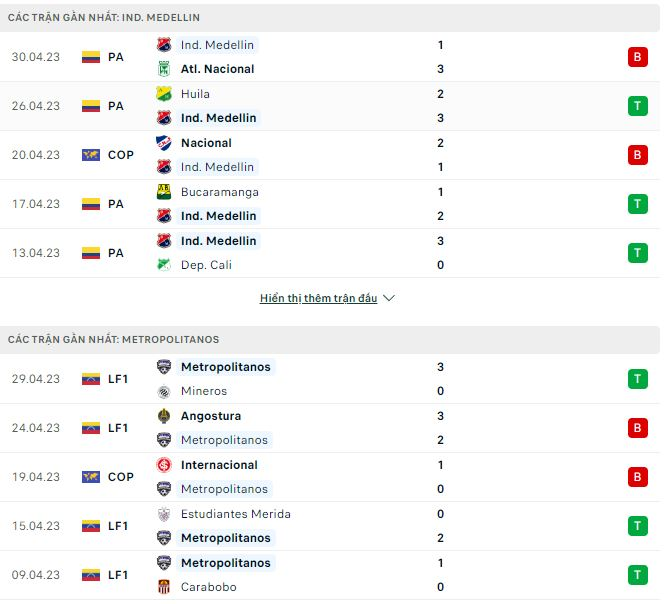Select the 'Các trận gần nhất: Ind. Medellin' header
Screen dimensions: 665x604
tap(104, 18)
